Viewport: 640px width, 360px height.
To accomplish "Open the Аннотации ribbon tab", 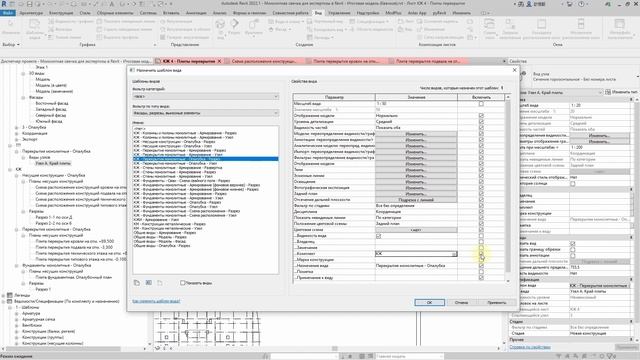I will pyautogui.click(x=196, y=13).
